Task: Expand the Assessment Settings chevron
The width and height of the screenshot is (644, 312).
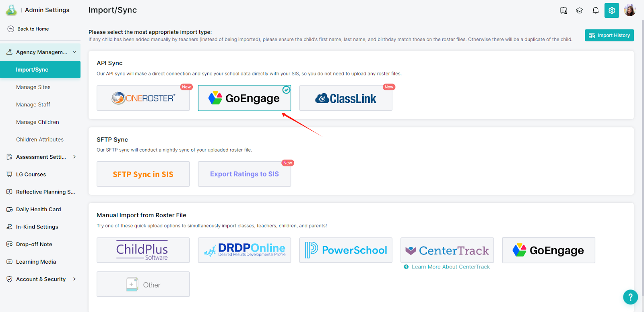Action: 74,157
